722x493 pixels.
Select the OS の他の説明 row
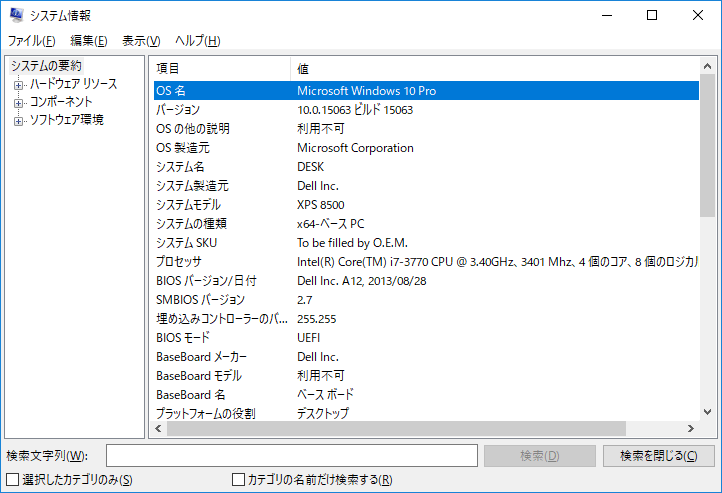click(x=426, y=128)
